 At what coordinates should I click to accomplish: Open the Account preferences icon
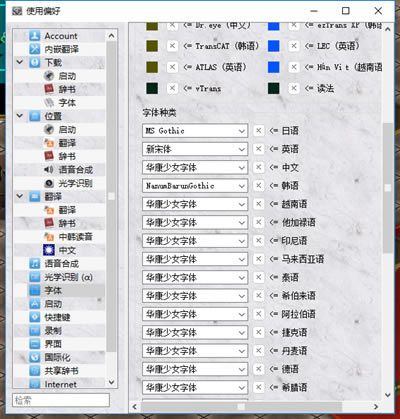click(x=35, y=36)
